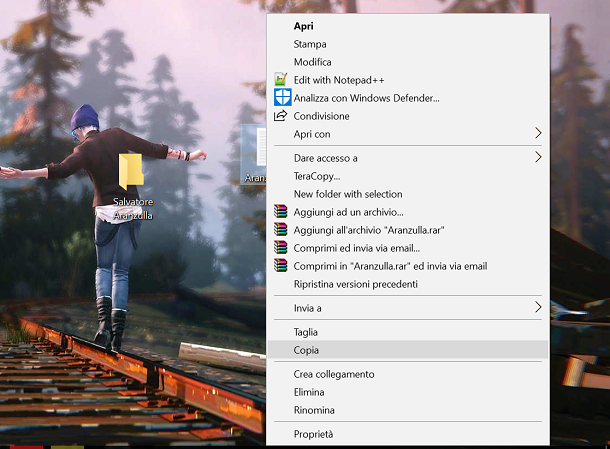The height and width of the screenshot is (449, 610).
Task: Select New folder with selection
Action: [408, 194]
